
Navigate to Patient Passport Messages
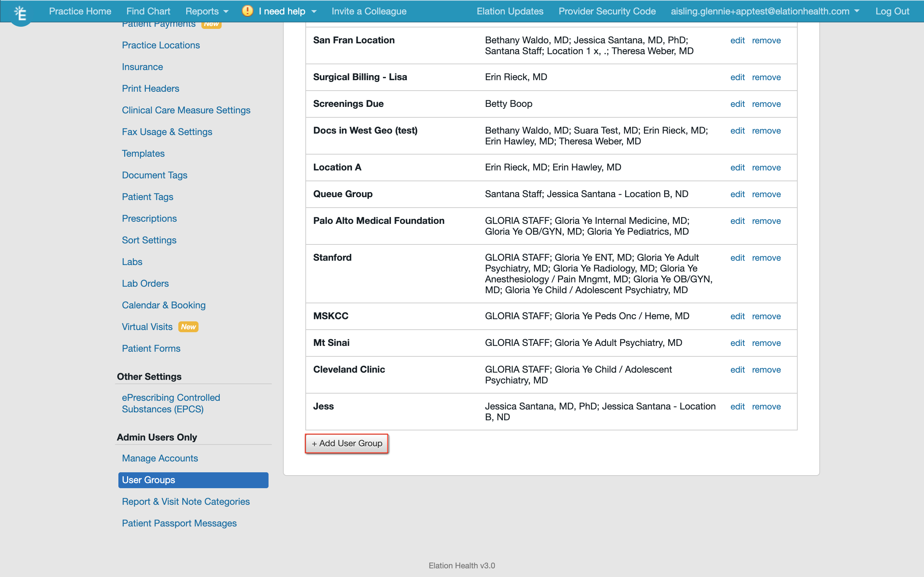179,523
